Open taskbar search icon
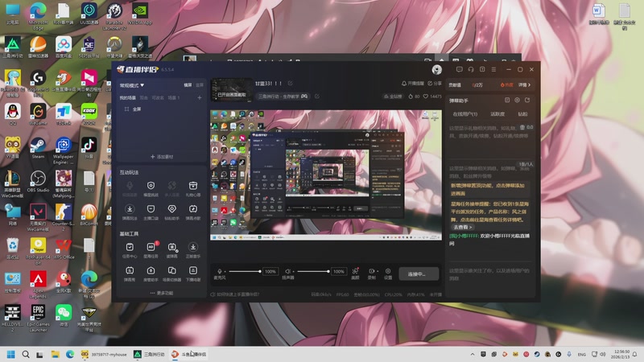The height and width of the screenshot is (362, 644). tap(26, 354)
